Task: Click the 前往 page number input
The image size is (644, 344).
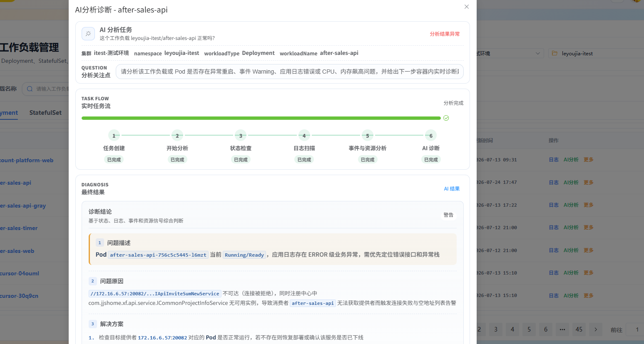Action: (635, 329)
